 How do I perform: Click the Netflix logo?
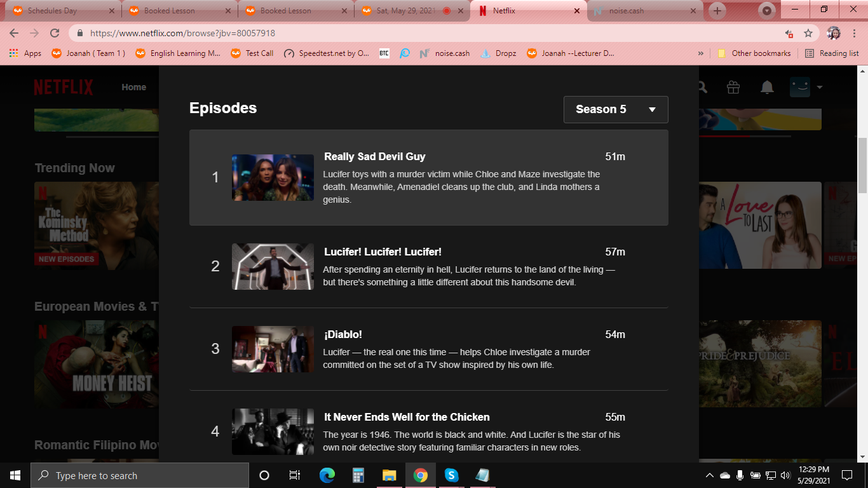click(x=64, y=87)
